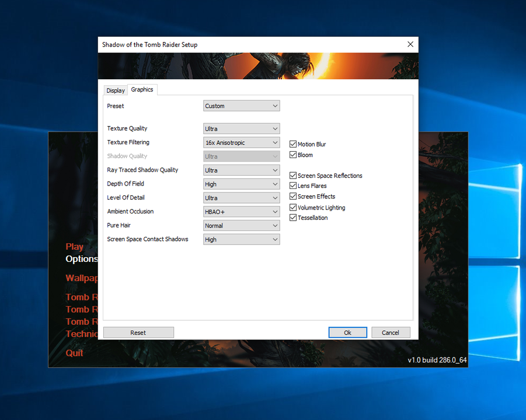526x420 pixels.
Task: Change the Depth Of Field dropdown
Action: (242, 184)
